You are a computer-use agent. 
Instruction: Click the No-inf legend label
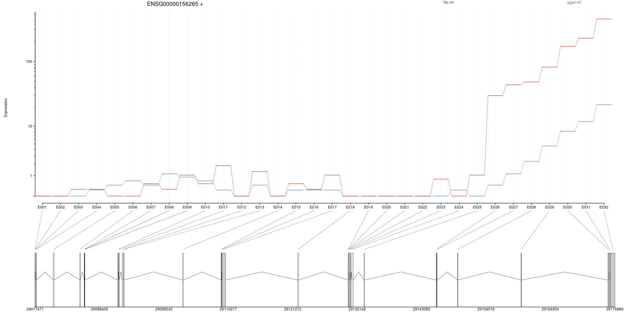pyautogui.click(x=448, y=3)
